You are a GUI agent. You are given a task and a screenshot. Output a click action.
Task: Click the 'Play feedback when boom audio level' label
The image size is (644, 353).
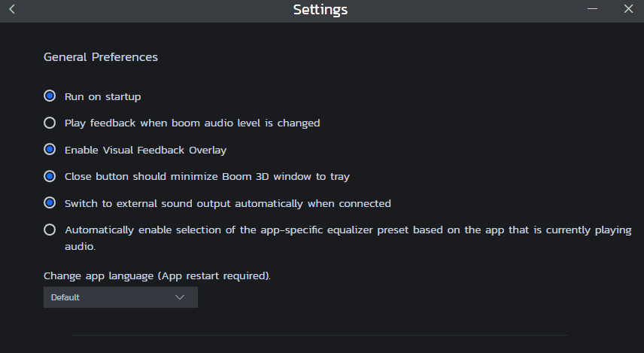click(x=192, y=123)
